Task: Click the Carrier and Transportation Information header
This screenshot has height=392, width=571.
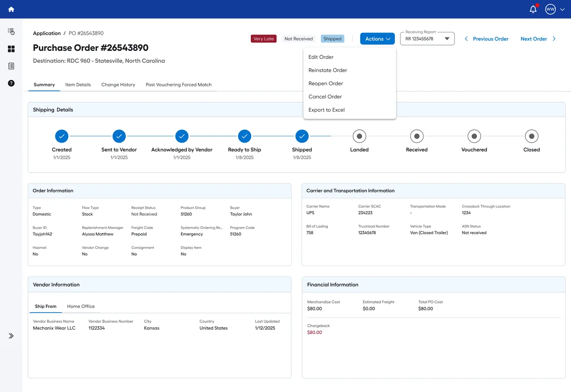Action: tap(433, 191)
